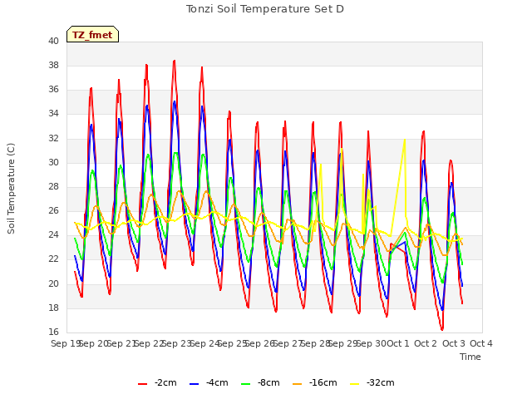Click the 34 y-axis tick label
Image resolution: width=532 pixels, height=399 pixels.
pos(53,114)
